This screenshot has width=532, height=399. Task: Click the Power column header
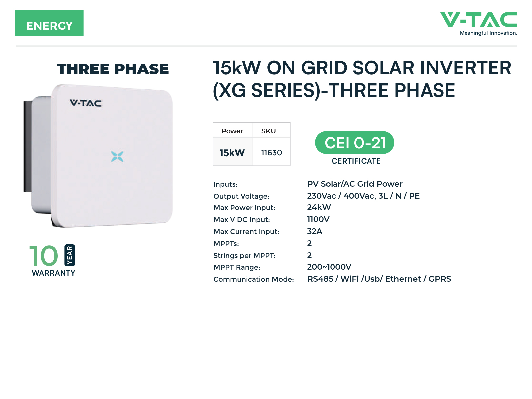coord(233,131)
